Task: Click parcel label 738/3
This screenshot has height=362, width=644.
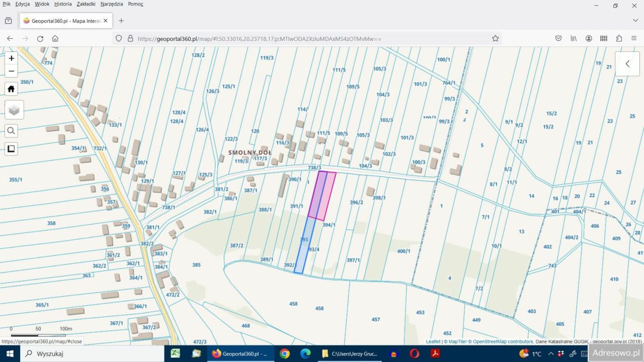Action: pos(314,167)
